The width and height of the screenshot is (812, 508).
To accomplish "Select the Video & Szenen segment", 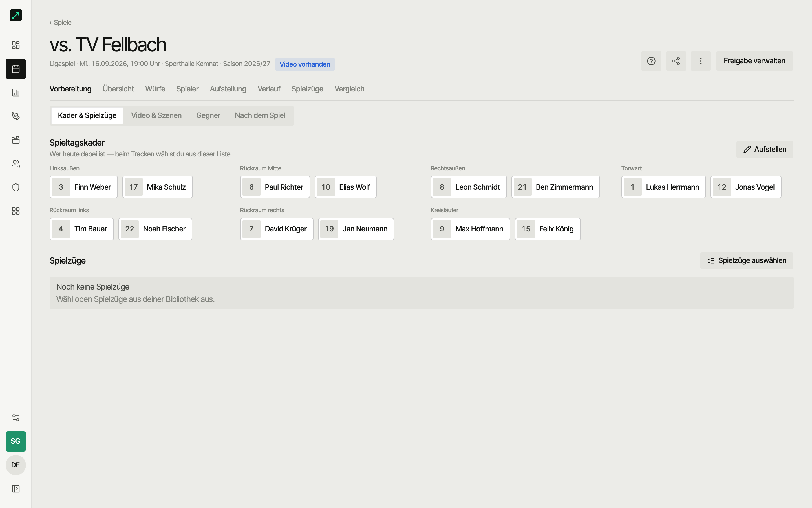I will click(156, 116).
